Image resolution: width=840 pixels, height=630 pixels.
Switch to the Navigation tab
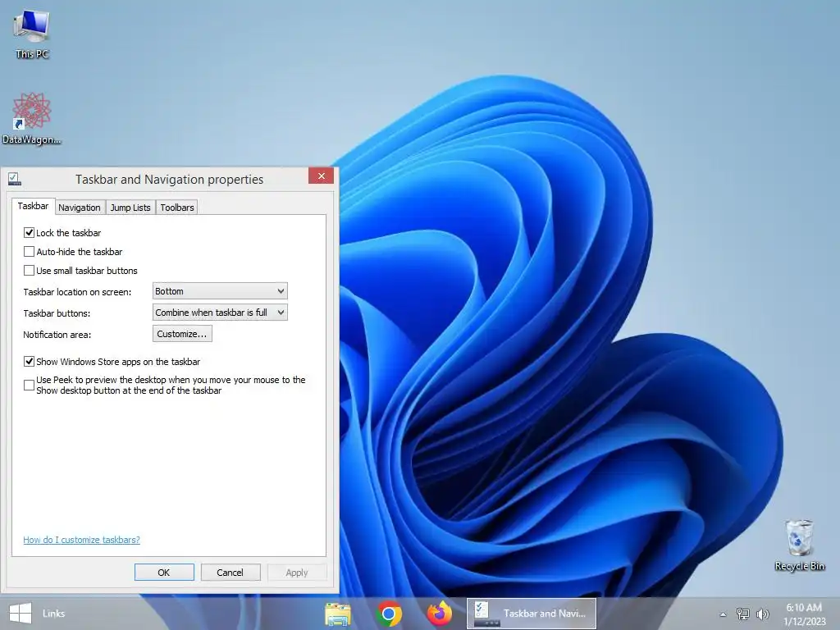point(80,208)
